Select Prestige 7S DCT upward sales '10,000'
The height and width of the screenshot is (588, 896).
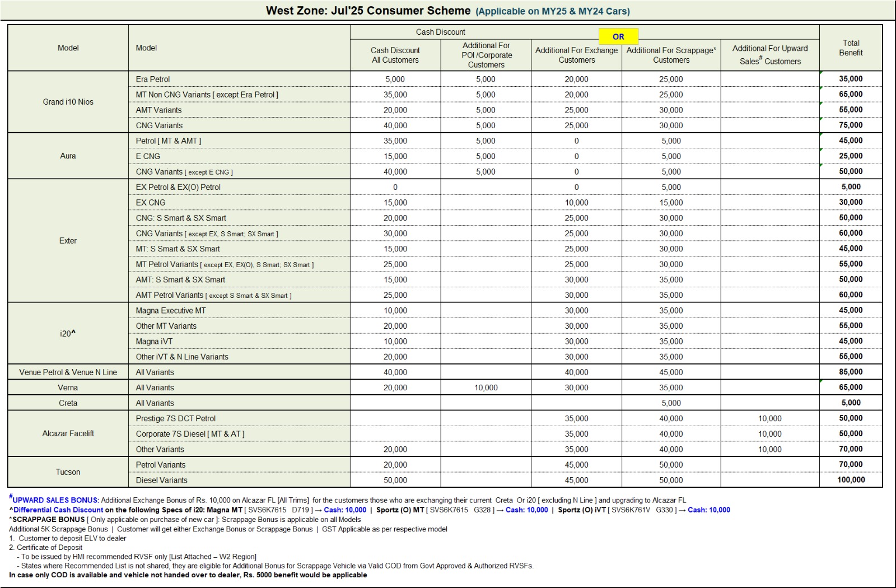click(x=770, y=418)
